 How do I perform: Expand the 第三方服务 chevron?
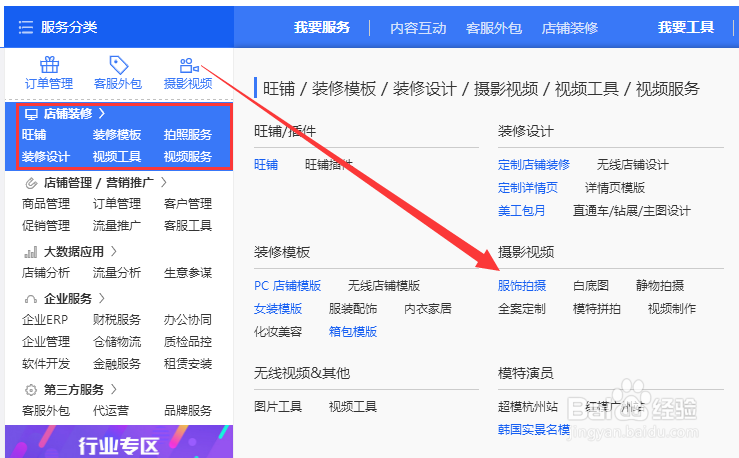point(114,390)
